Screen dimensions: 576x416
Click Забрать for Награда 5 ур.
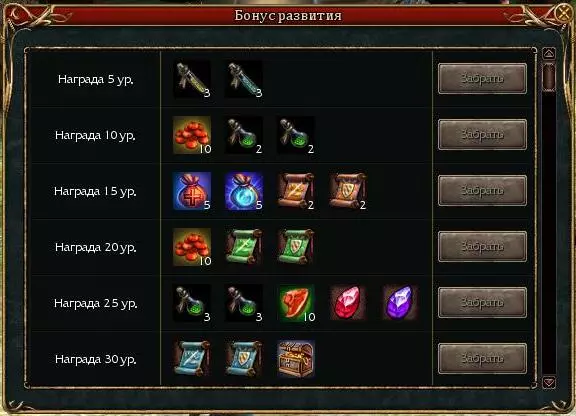click(482, 79)
